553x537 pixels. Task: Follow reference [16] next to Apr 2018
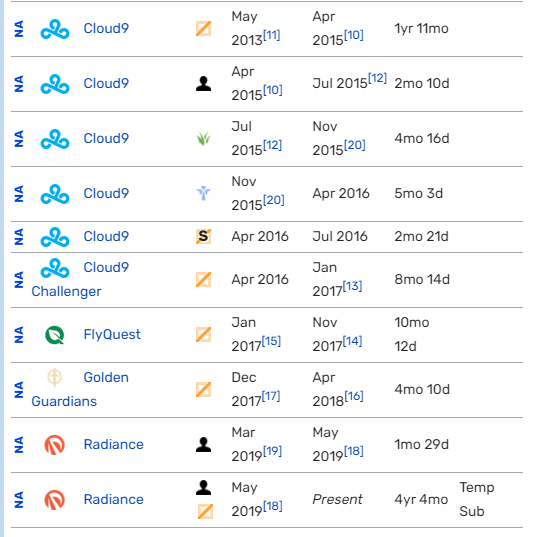[x=354, y=397]
